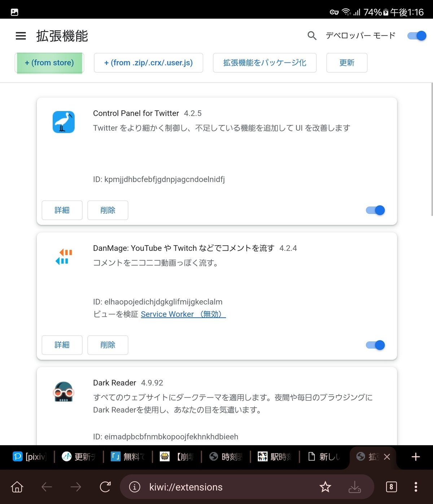Bookmark page with the star icon
Image resolution: width=433 pixels, height=504 pixels.
(x=325, y=487)
